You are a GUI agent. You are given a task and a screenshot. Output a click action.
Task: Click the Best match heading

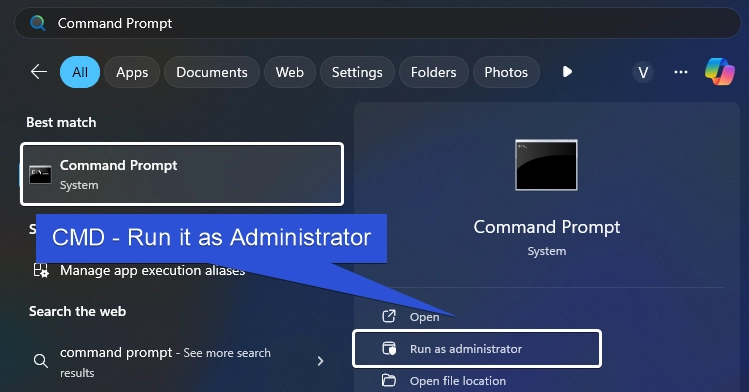pos(61,122)
